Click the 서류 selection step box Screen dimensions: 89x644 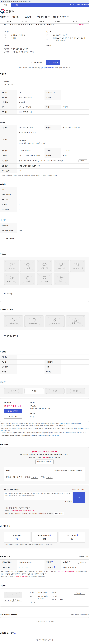point(13,391)
